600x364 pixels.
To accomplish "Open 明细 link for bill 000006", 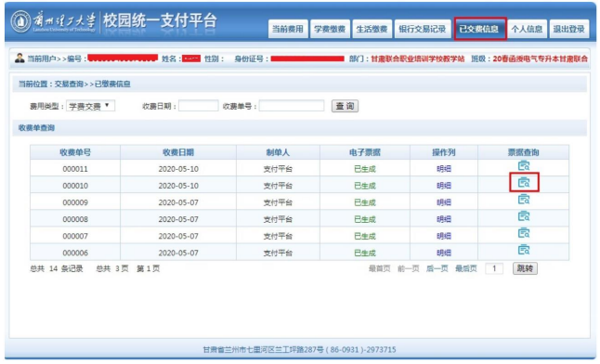I will [444, 253].
